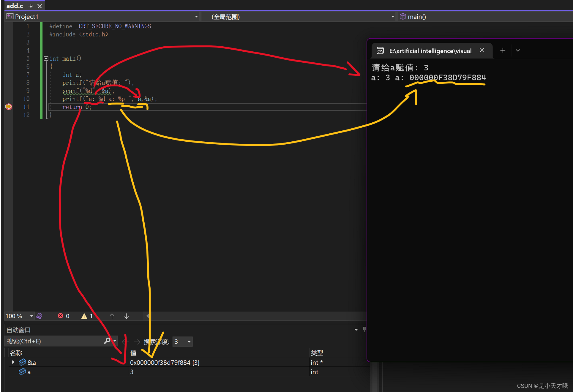Image resolution: width=573 pixels, height=392 pixels.
Task: Close the add.c editor tab
Action: pyautogui.click(x=40, y=6)
